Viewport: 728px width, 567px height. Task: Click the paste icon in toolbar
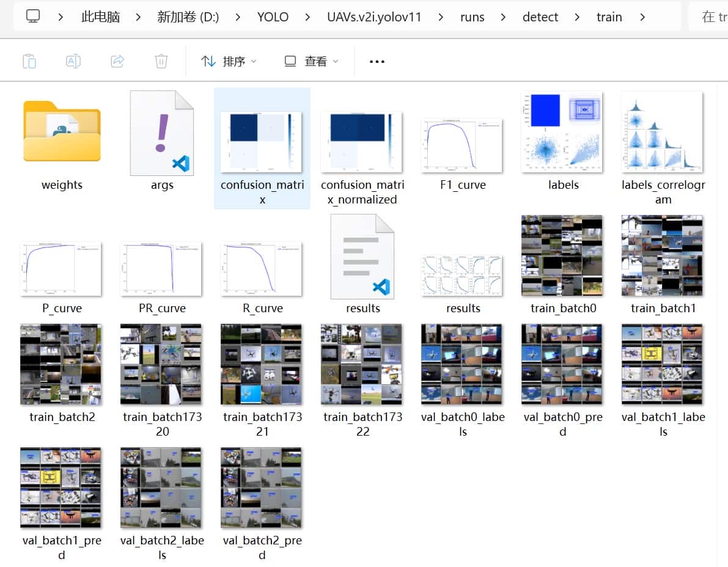tap(29, 61)
